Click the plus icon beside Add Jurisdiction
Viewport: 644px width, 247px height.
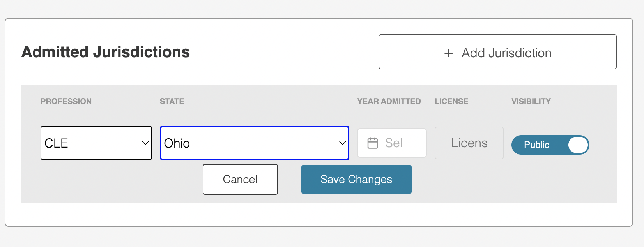(x=448, y=53)
